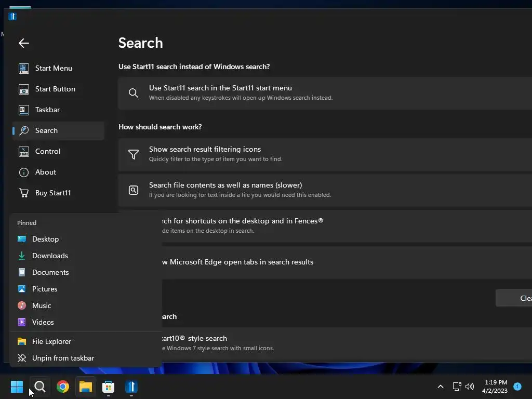Open the Windows Start button
This screenshot has width=532, height=399.
(x=17, y=387)
